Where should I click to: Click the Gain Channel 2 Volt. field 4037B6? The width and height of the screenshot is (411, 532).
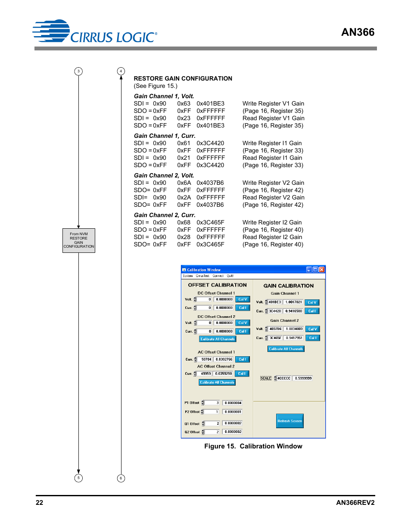tap(275, 329)
